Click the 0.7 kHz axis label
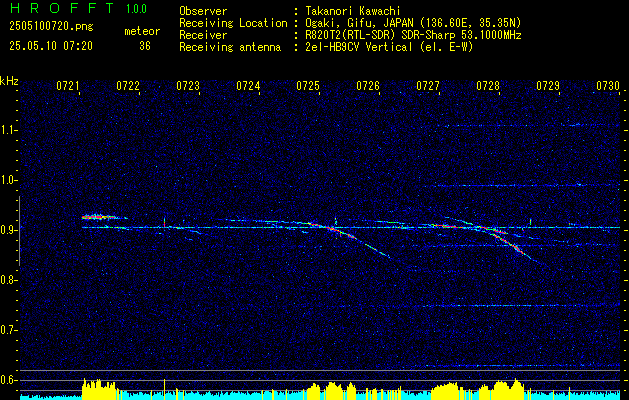Viewport: 629px width, 400px height. click(x=7, y=330)
